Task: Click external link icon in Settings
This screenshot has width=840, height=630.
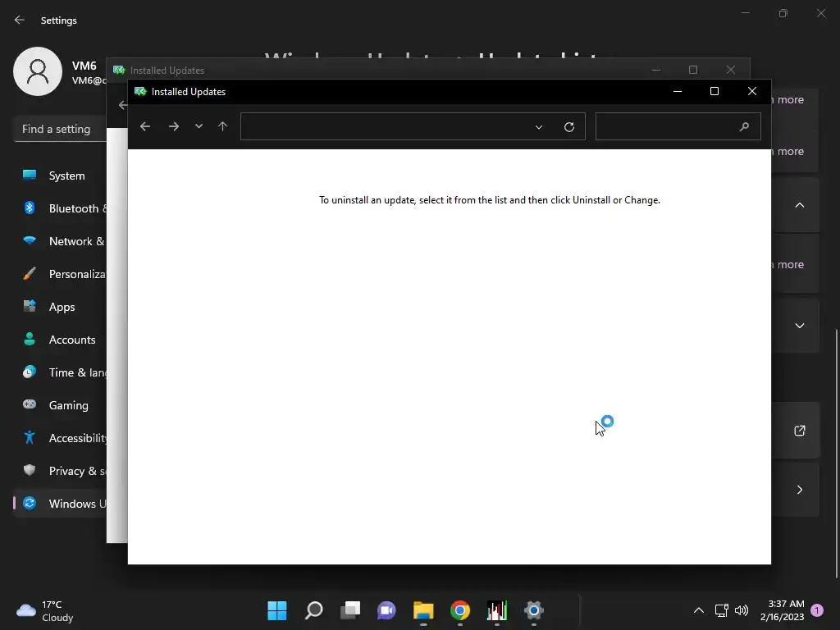Action: (x=799, y=431)
